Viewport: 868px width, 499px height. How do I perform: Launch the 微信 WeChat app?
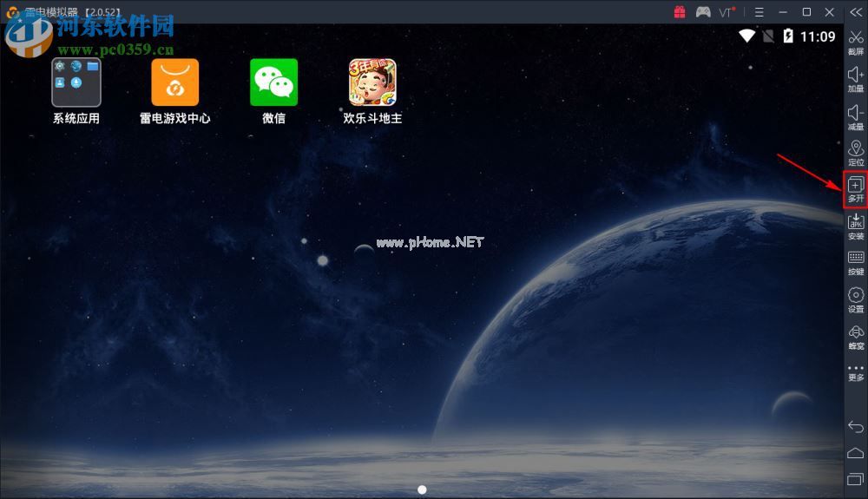point(274,91)
